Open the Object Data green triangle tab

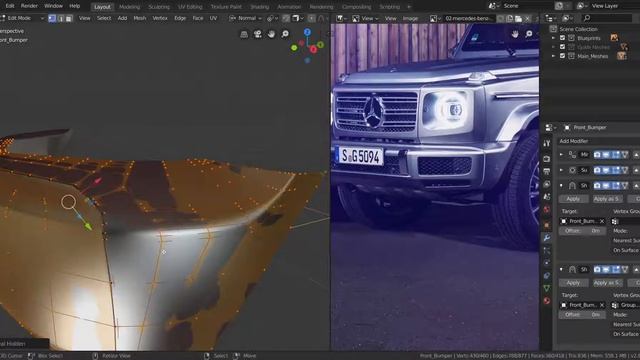[547, 289]
